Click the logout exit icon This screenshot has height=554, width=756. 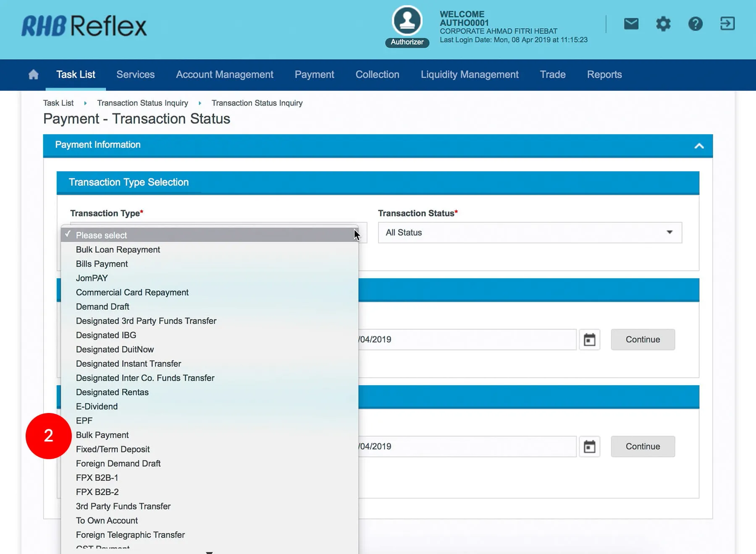(727, 24)
